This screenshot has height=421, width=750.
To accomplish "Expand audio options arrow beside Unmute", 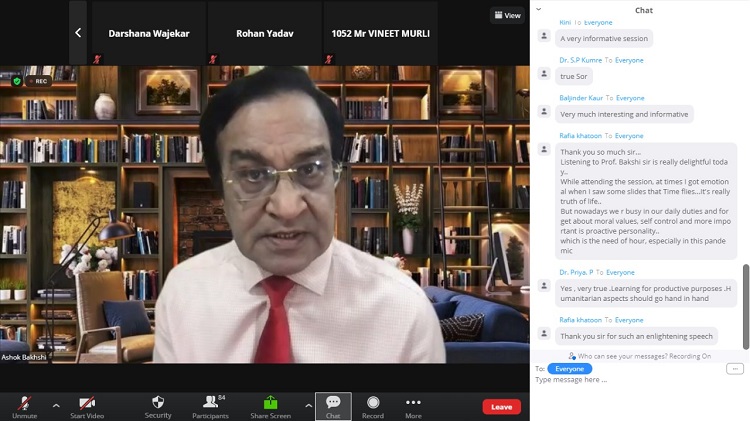I will tap(56, 406).
